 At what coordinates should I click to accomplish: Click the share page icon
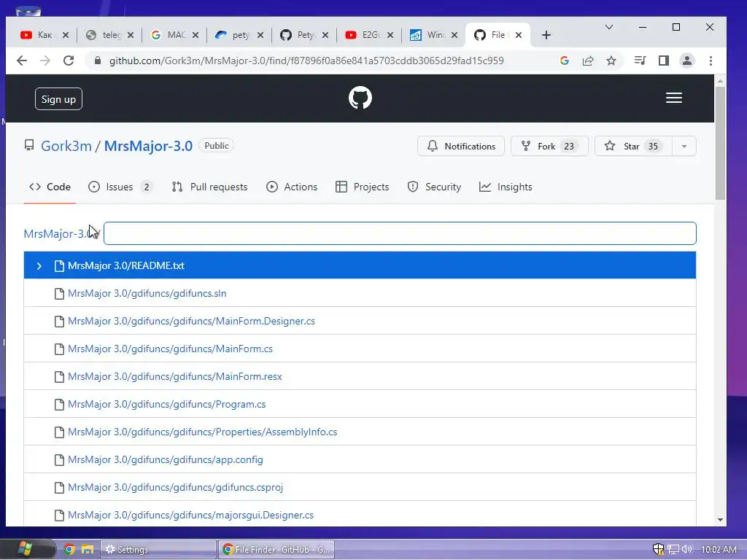coord(588,61)
